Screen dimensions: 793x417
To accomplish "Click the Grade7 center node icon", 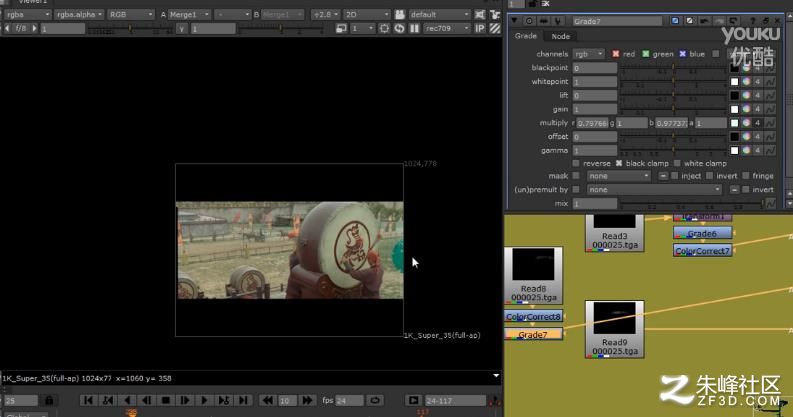I will click(x=529, y=21).
